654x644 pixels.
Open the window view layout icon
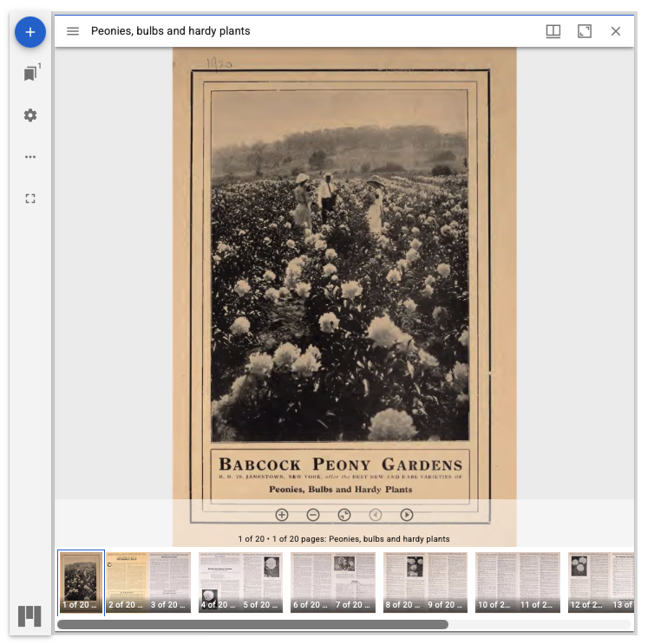coord(553,31)
